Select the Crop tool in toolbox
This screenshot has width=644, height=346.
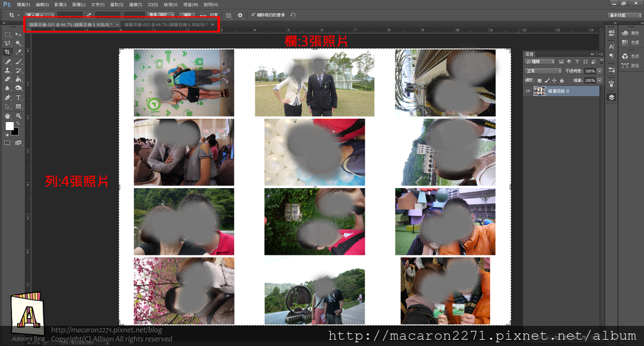tap(8, 52)
